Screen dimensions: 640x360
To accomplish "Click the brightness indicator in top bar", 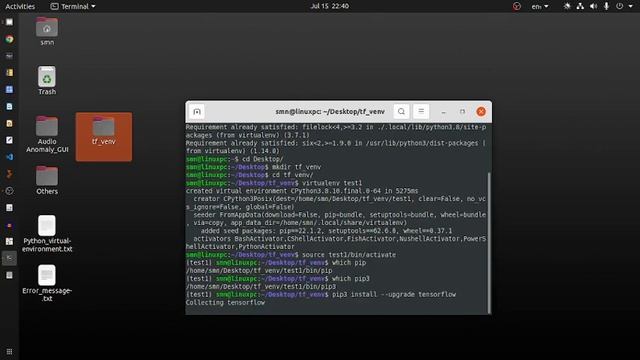I will click(567, 6).
